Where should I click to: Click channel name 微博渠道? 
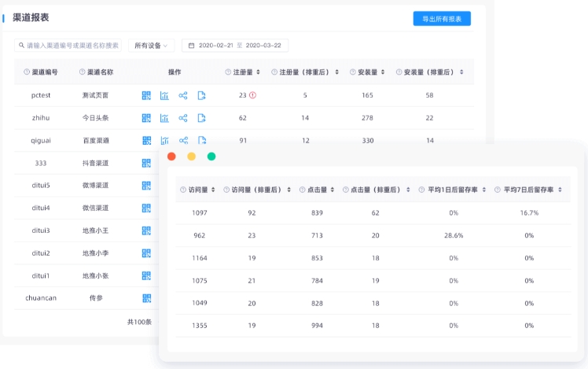(x=95, y=186)
